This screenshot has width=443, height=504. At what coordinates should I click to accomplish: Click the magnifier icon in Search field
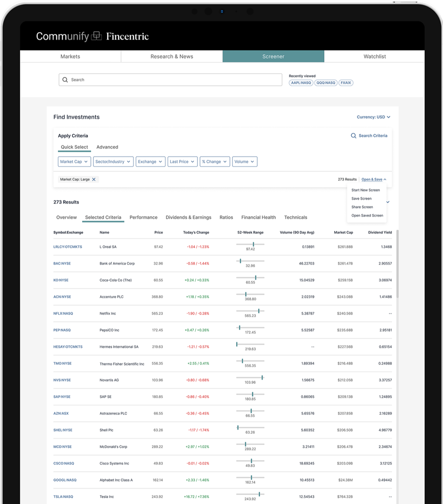pos(65,80)
